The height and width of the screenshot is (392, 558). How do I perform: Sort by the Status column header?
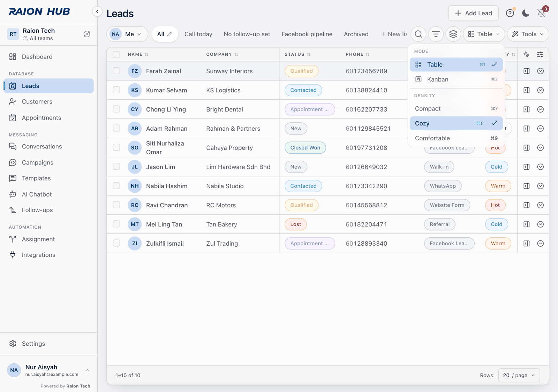click(x=297, y=54)
